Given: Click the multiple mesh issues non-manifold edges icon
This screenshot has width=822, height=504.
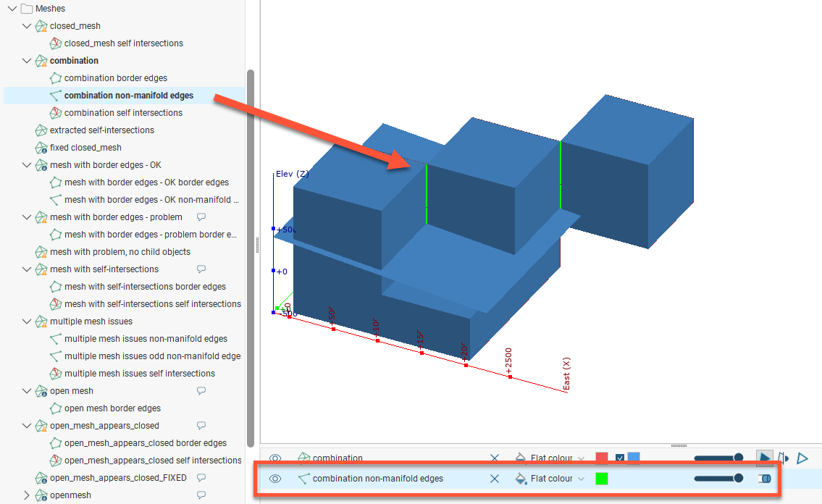Looking at the screenshot, I should 56,339.
